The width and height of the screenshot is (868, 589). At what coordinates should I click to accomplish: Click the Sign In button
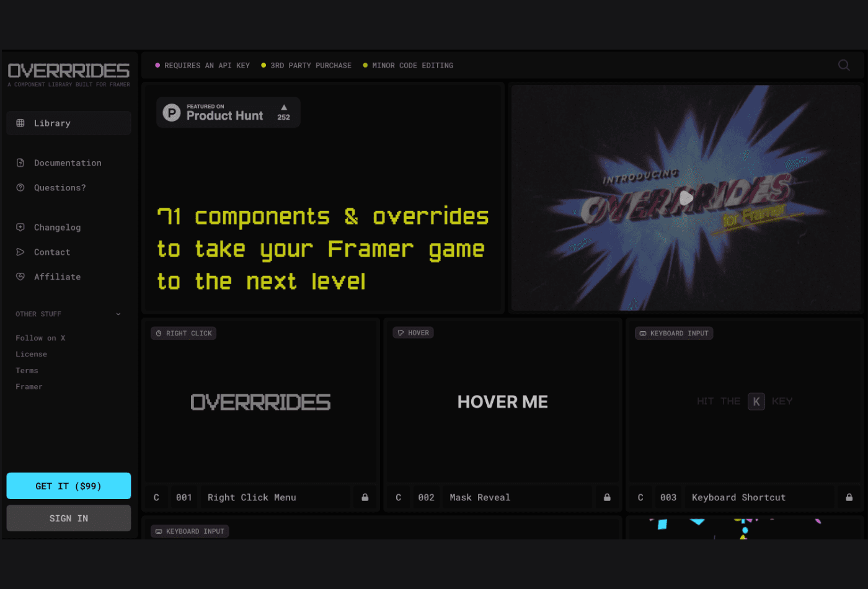point(69,518)
